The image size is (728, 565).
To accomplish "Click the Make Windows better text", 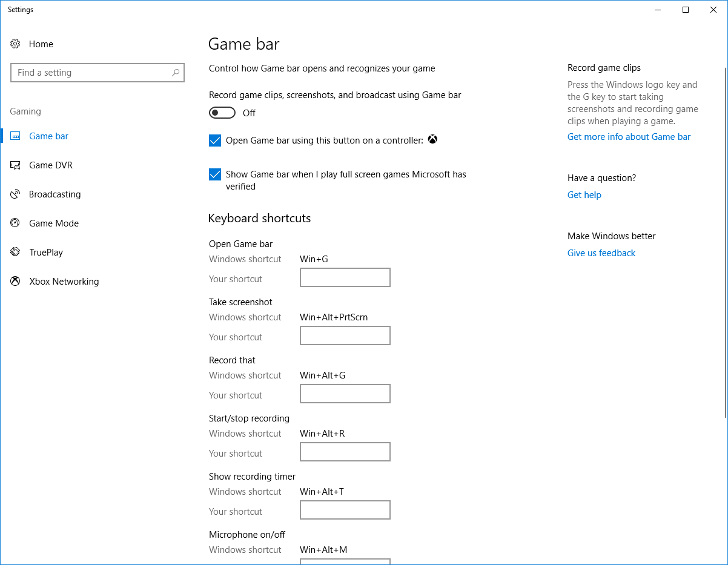I will [x=611, y=236].
